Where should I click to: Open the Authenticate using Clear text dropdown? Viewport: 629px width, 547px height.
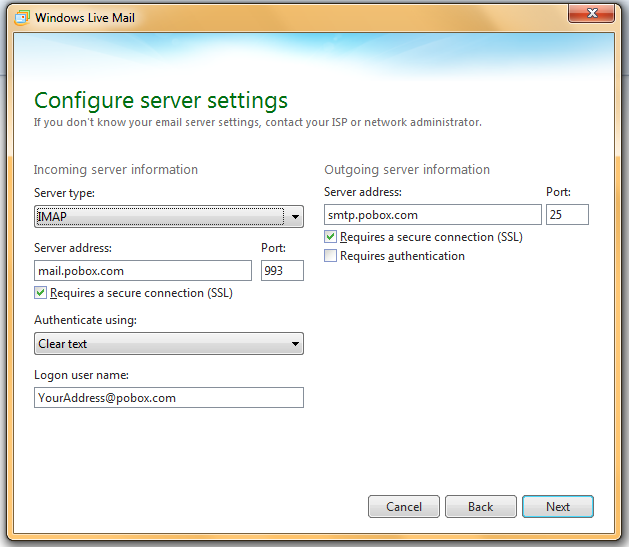[169, 344]
